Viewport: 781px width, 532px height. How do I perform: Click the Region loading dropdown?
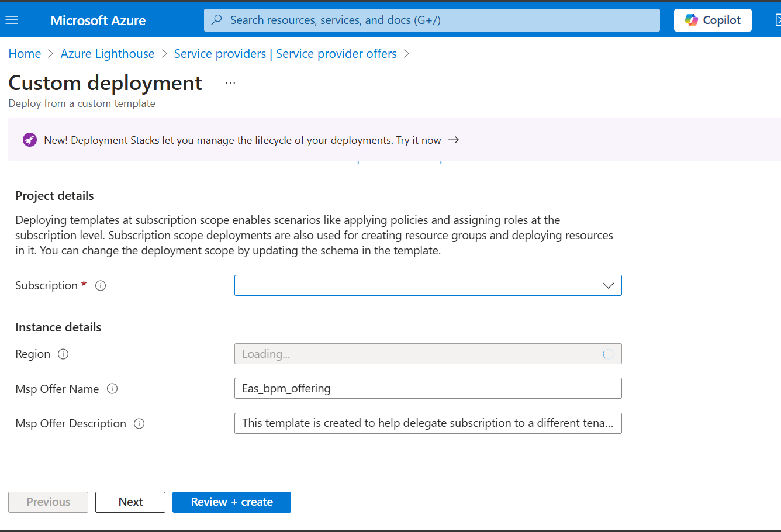pos(428,354)
